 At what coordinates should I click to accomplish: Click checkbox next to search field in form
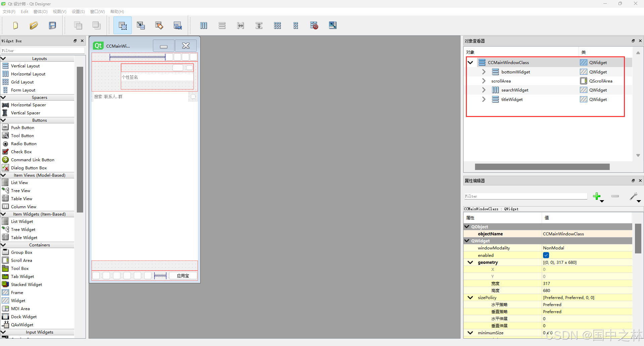coord(193,97)
